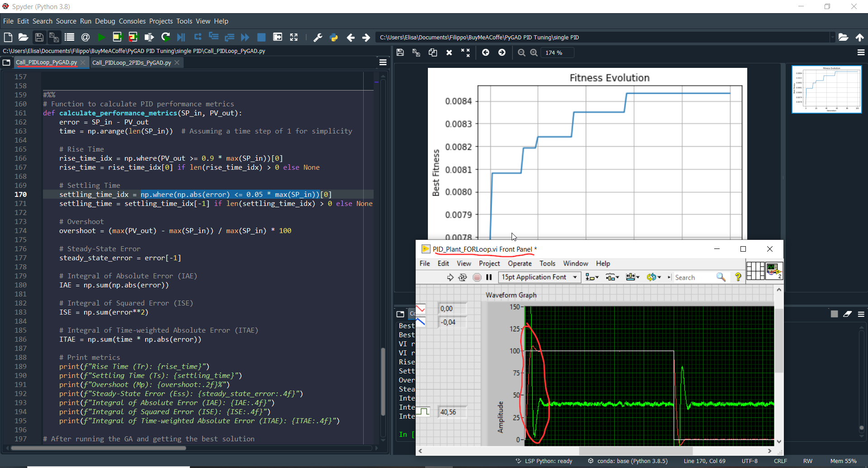Show the next plot
Viewport: 868px width, 468px height.
point(502,53)
